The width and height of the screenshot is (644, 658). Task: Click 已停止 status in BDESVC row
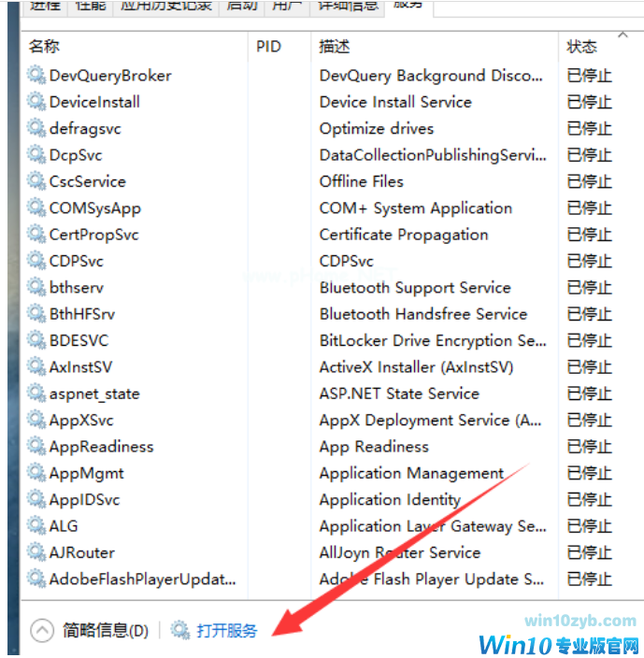tap(590, 340)
